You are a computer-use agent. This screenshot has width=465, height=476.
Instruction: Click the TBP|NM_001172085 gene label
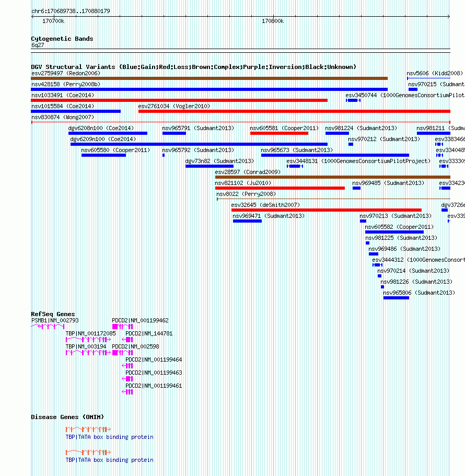coord(91,333)
